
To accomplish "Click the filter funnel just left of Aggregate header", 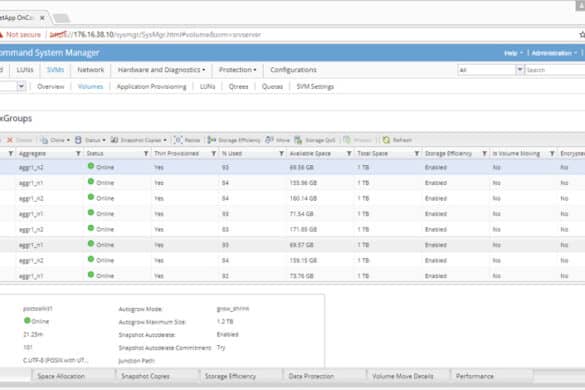I will pyautogui.click(x=11, y=153).
